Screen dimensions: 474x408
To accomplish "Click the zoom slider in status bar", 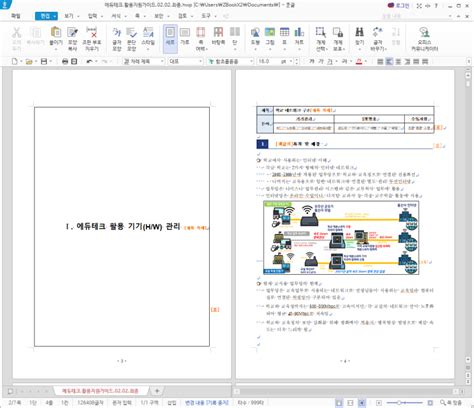I will (x=404, y=403).
